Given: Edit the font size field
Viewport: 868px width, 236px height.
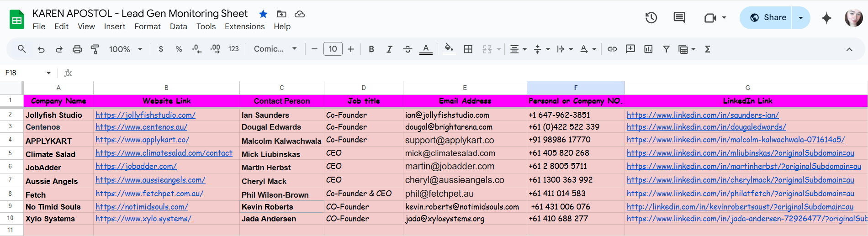Looking at the screenshot, I should (x=333, y=49).
